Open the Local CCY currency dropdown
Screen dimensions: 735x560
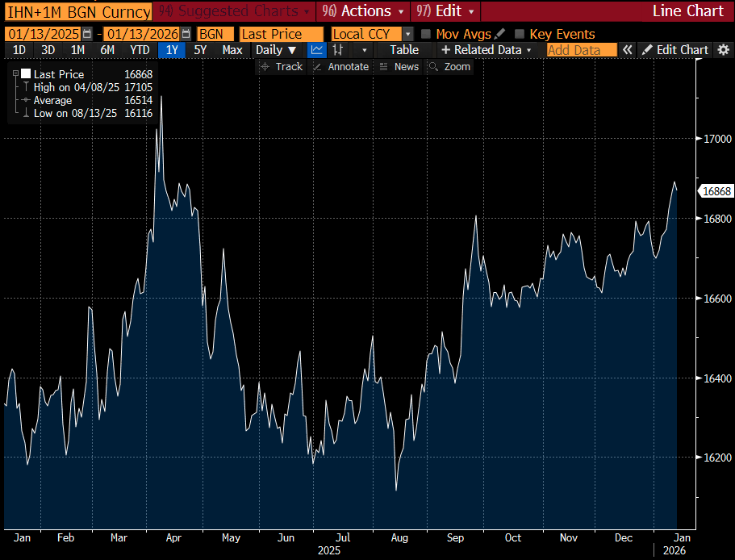(x=407, y=34)
